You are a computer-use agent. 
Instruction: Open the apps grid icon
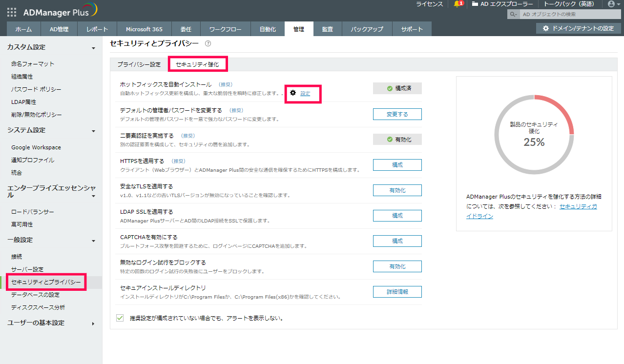tap(12, 12)
